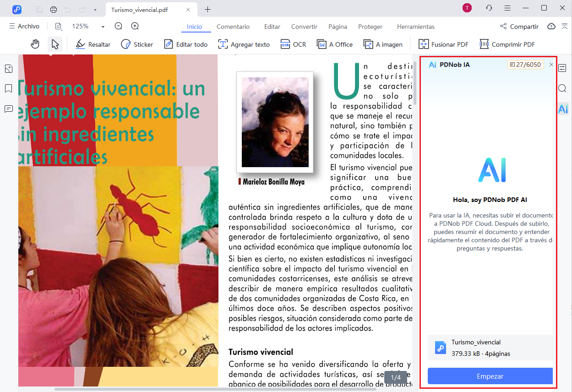The image size is (572, 392).
Task: Activate the arrow selection tool
Action: (55, 44)
